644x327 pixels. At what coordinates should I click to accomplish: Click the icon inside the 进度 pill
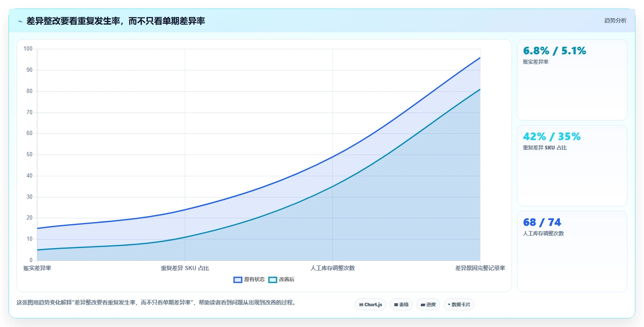coord(423,304)
